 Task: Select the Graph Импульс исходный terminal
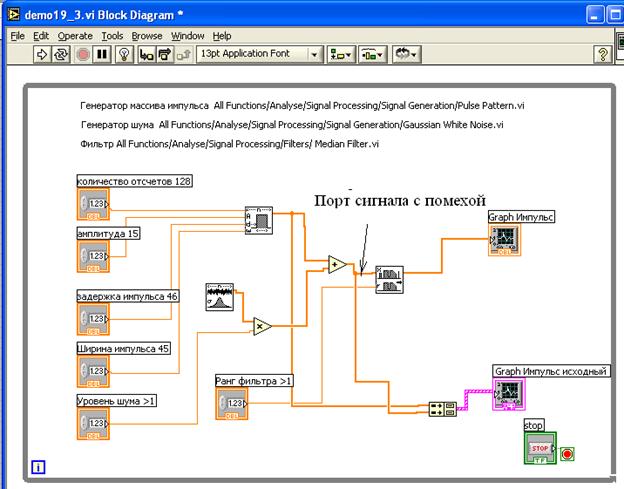[x=509, y=394]
